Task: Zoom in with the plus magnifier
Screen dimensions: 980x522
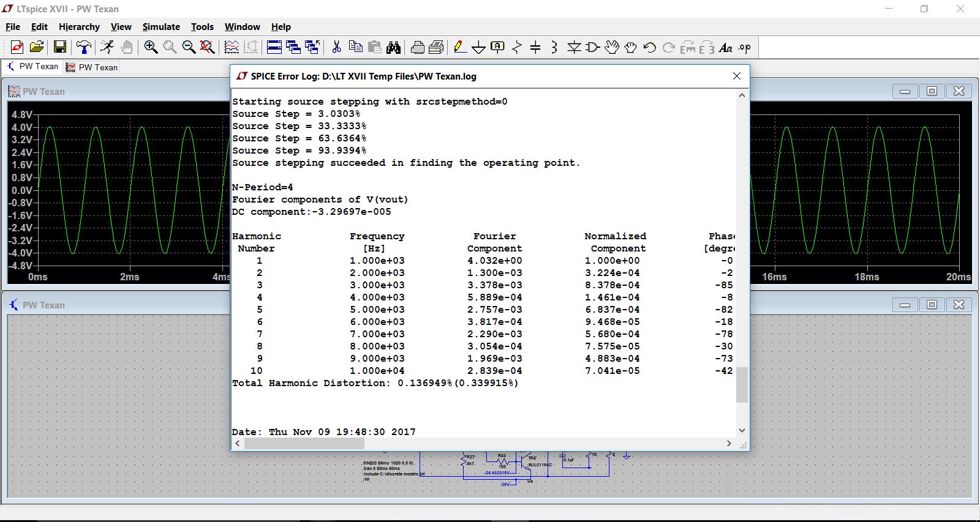Action: click(x=151, y=47)
